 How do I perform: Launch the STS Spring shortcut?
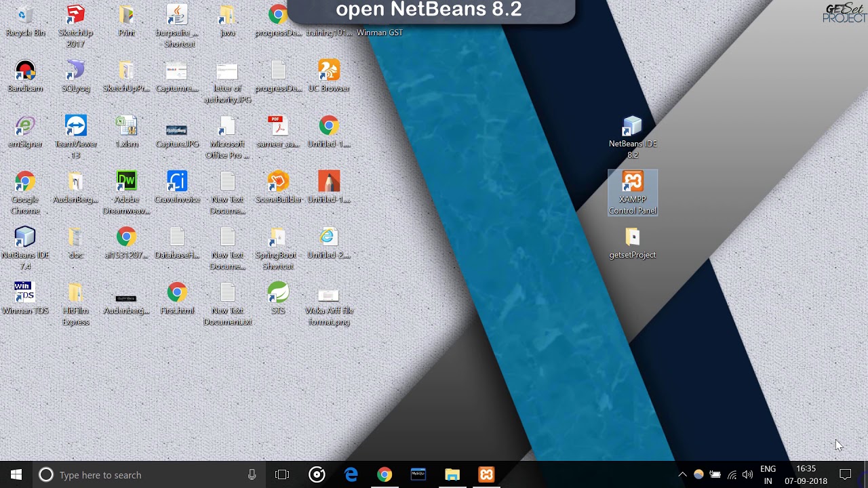[277, 298]
